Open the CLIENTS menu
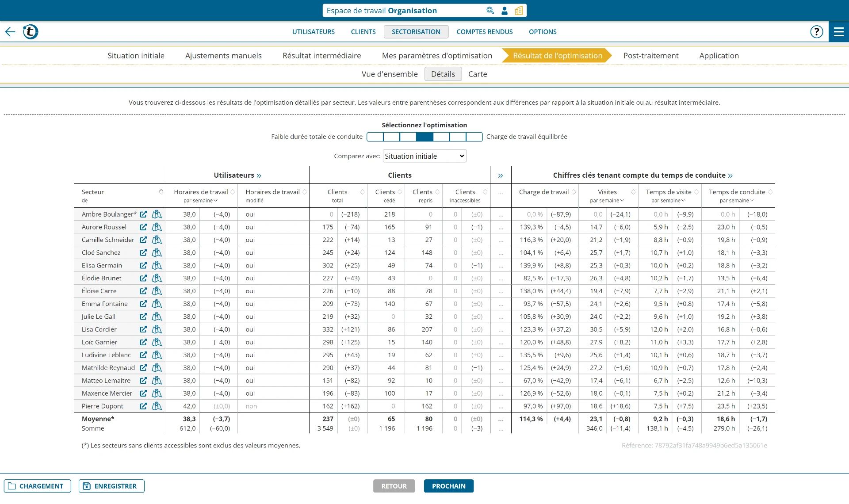This screenshot has width=849, height=504. (363, 32)
